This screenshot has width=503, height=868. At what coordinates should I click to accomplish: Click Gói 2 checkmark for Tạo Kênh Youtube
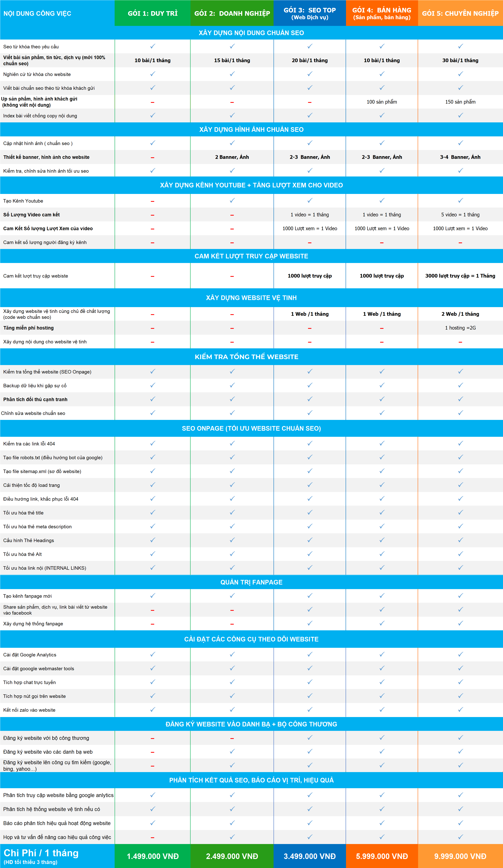(232, 200)
